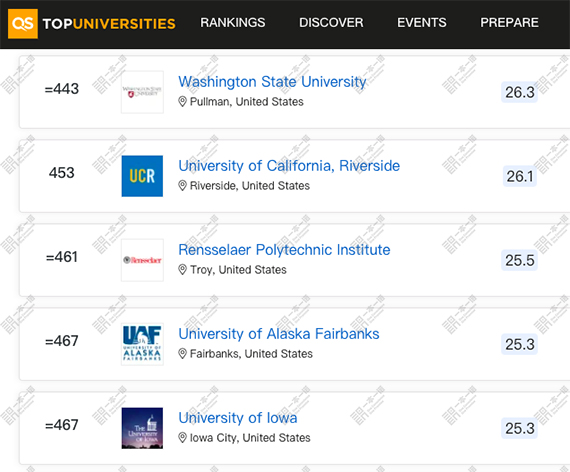Open Rensselaer Polytechnic Institute link

click(284, 250)
